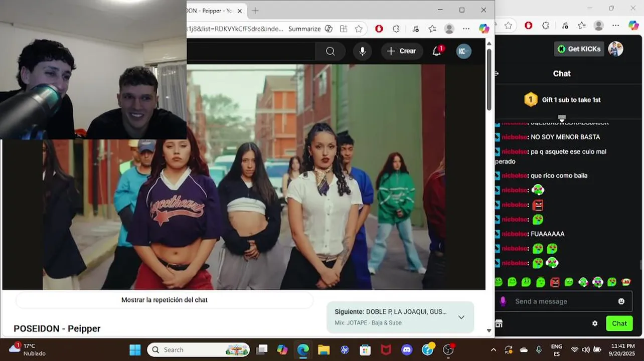The height and width of the screenshot is (361, 644).
Task: Open Kick chat settings gear
Action: click(595, 323)
